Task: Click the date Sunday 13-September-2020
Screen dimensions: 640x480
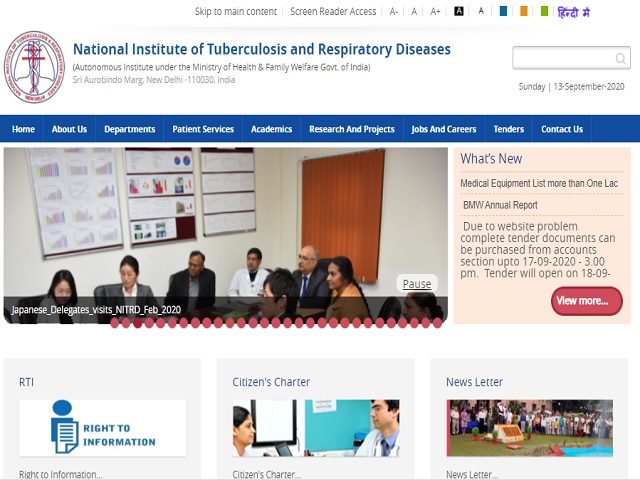Action: click(x=571, y=87)
